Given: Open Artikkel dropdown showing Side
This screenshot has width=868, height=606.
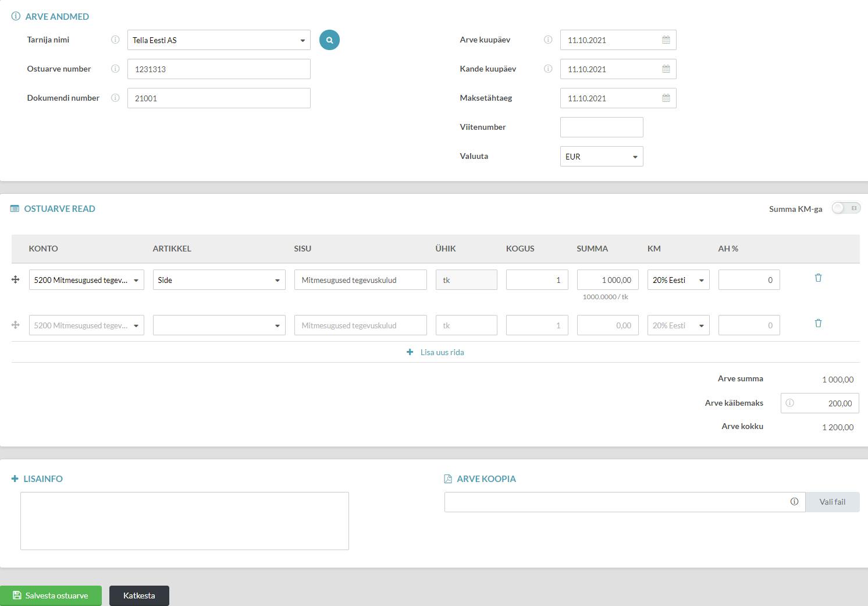Looking at the screenshot, I should [219, 280].
